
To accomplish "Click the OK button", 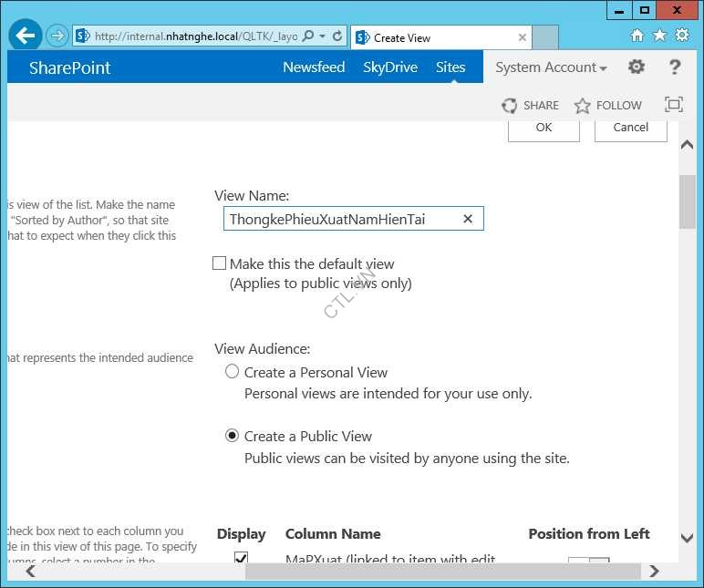I will click(544, 128).
